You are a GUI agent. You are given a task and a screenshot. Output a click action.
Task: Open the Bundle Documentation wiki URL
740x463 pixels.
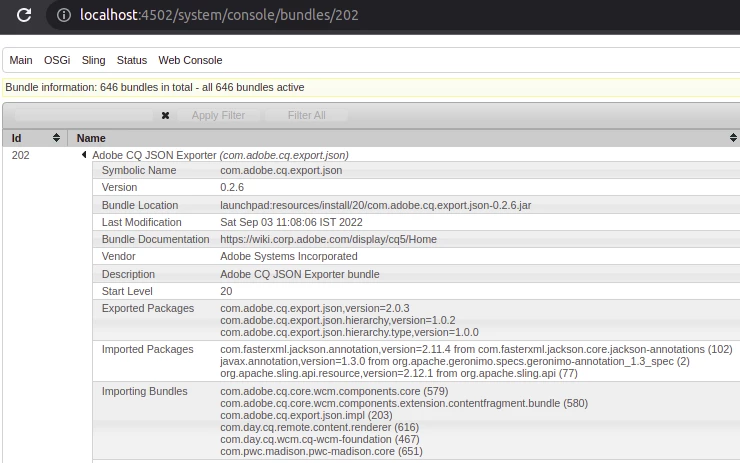328,239
